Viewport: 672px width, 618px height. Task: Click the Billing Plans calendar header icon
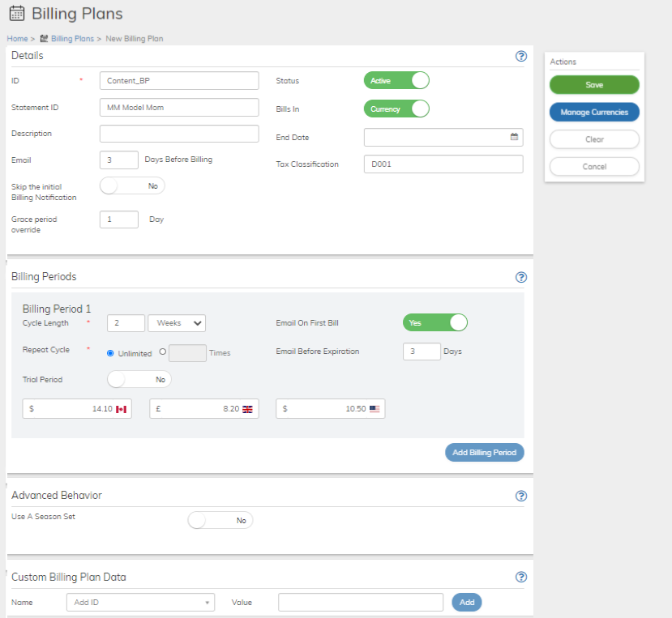pos(17,13)
